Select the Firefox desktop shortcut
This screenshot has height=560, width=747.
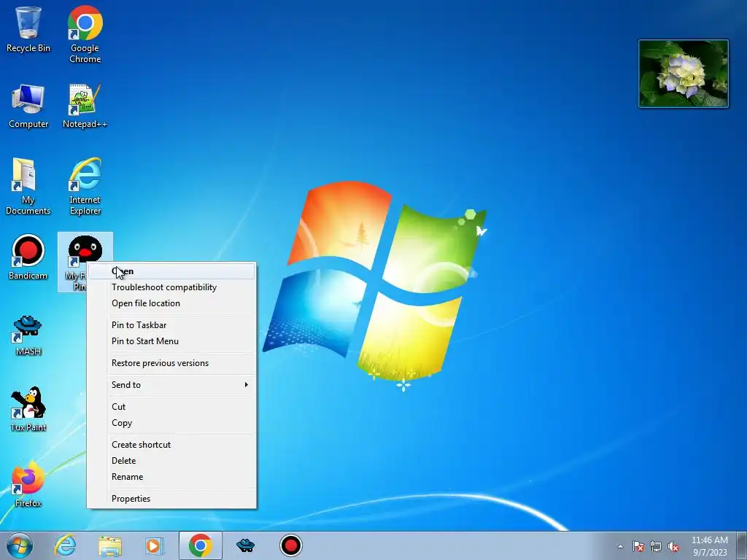click(x=28, y=484)
